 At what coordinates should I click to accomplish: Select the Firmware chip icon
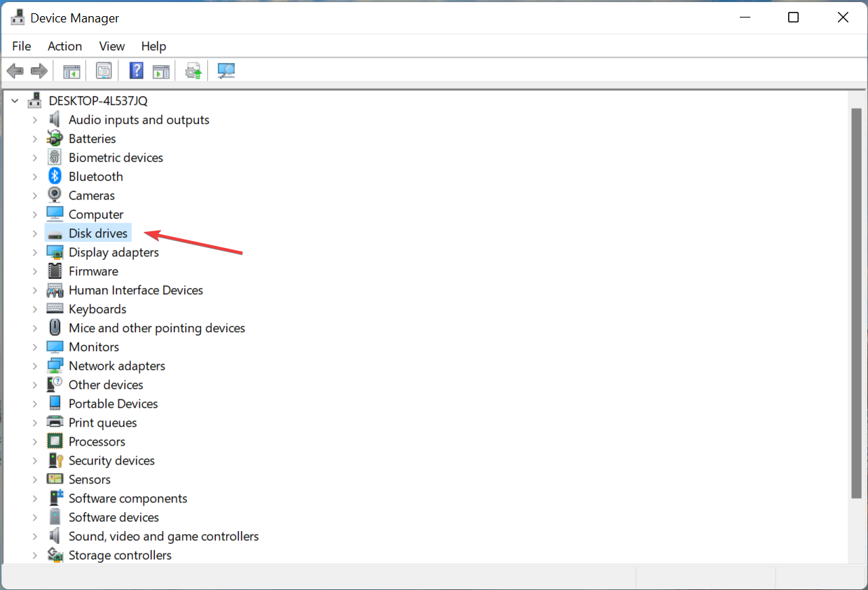pos(55,271)
